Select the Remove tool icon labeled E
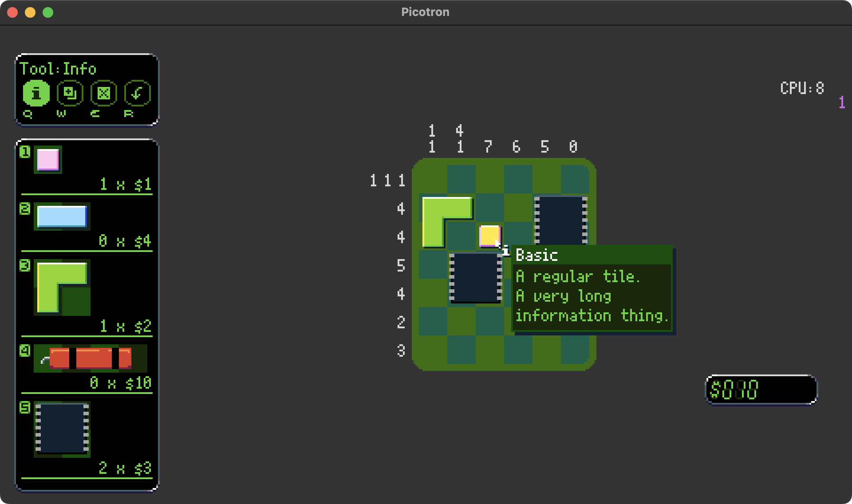The image size is (852, 504). click(104, 93)
